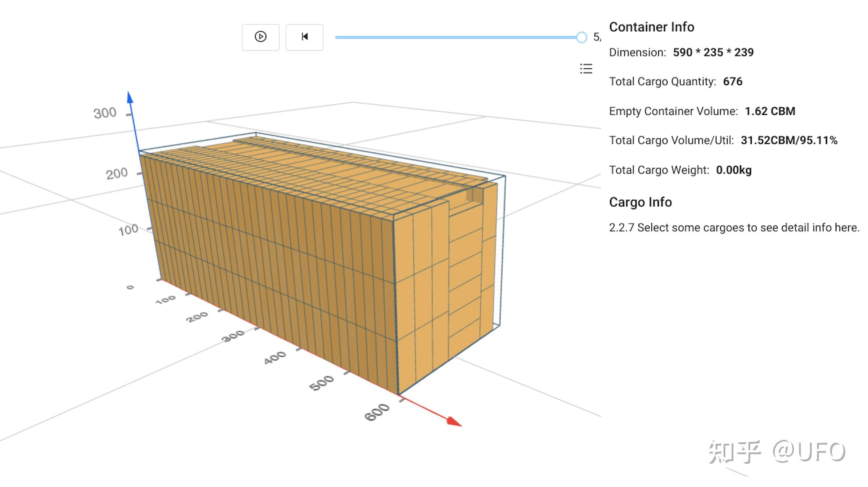Viewport: 868px width, 487px height.
Task: Click the 600 tick label on axis
Action: pyautogui.click(x=376, y=412)
